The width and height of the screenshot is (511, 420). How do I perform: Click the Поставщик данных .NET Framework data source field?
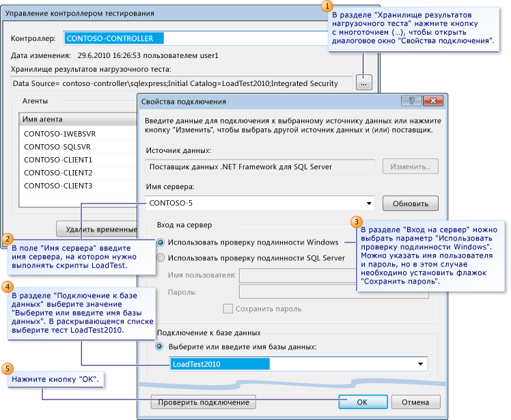pos(260,167)
